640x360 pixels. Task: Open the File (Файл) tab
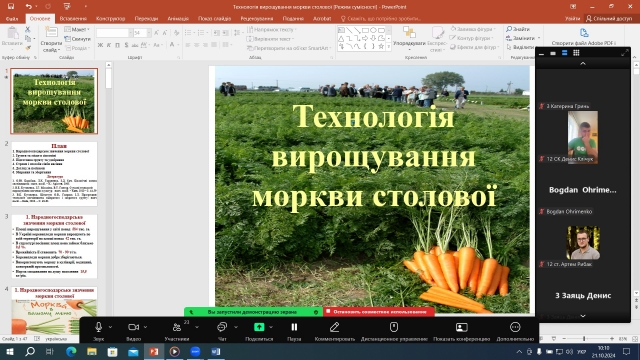click(12, 18)
